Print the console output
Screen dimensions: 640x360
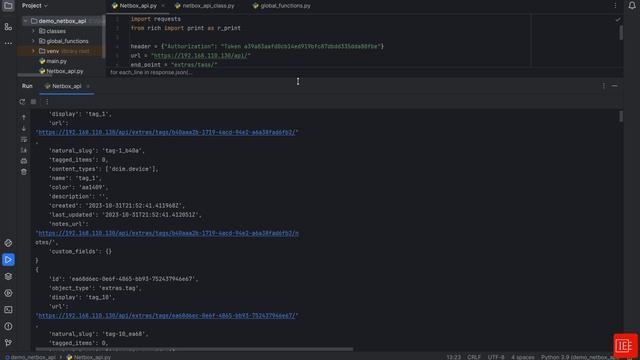click(24, 161)
